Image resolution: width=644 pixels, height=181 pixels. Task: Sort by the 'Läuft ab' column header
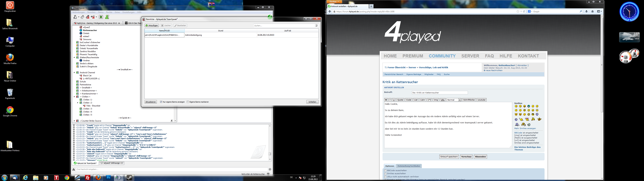click(x=288, y=31)
